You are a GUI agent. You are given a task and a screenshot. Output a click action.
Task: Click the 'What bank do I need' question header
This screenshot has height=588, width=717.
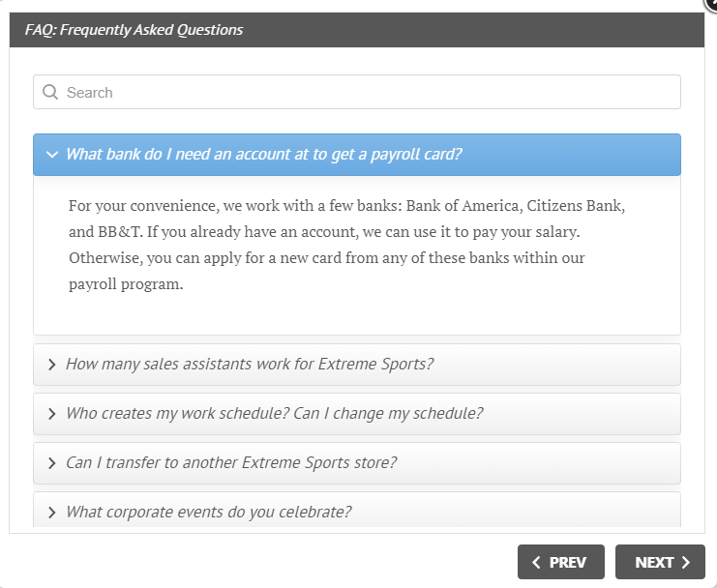[357, 155]
